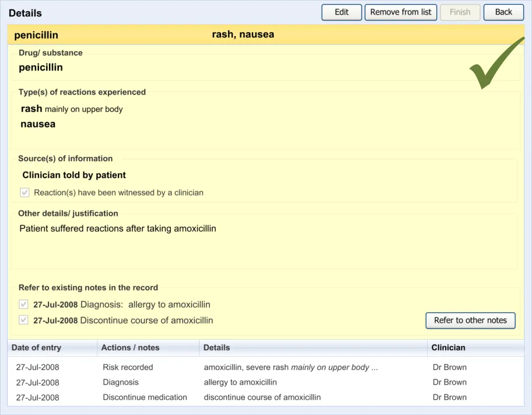Viewport: 532px width, 415px height.
Task: Click the green checkmark icon
Action: (496, 64)
